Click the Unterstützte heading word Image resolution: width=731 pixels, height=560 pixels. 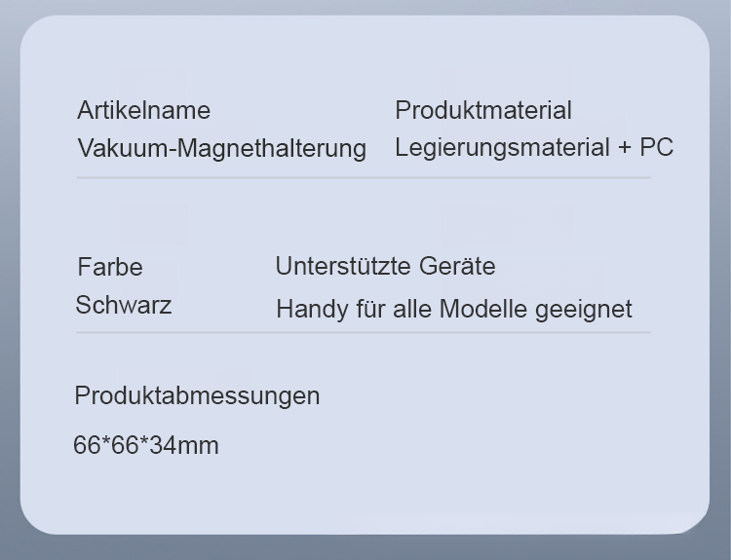point(343,266)
